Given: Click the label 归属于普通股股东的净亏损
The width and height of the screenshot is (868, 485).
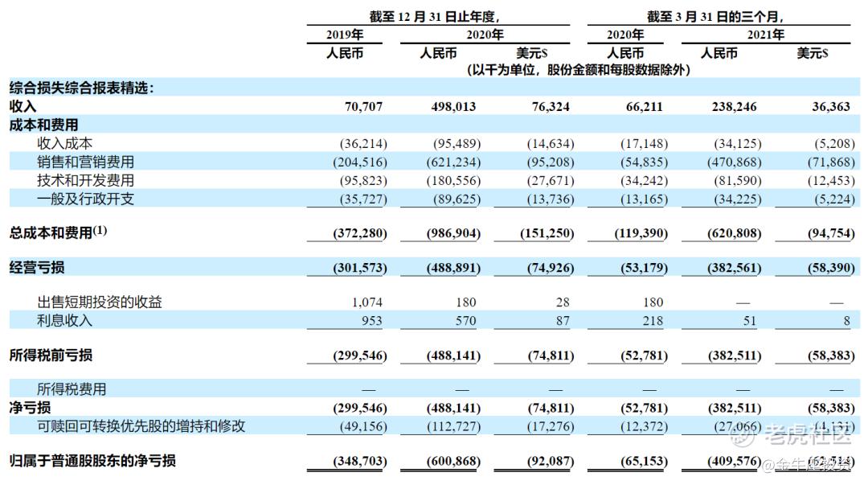Looking at the screenshot, I should tap(92, 461).
